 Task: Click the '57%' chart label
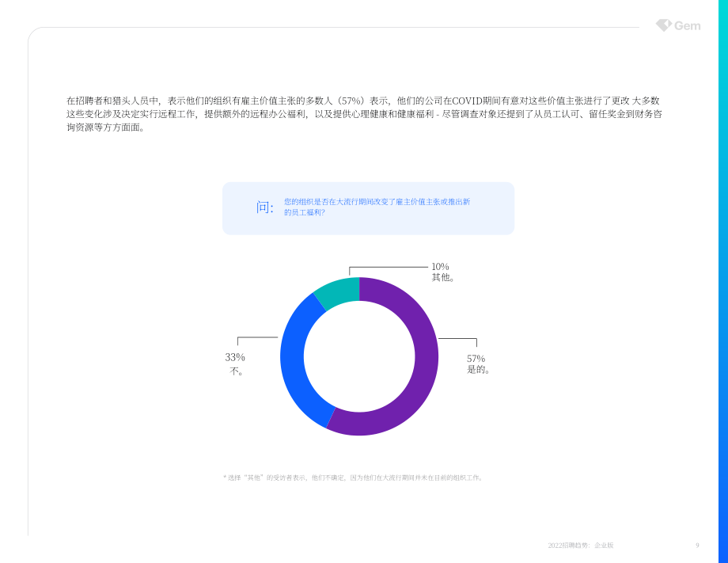click(x=476, y=359)
